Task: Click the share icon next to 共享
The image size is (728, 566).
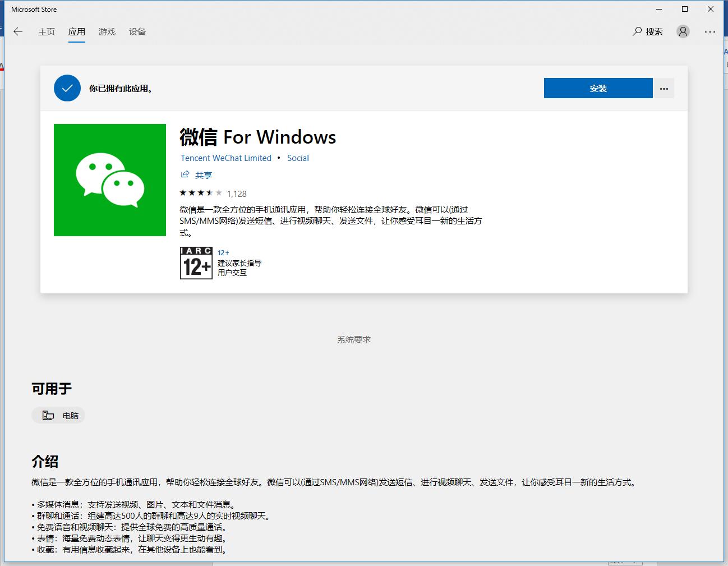Action: pos(185,174)
